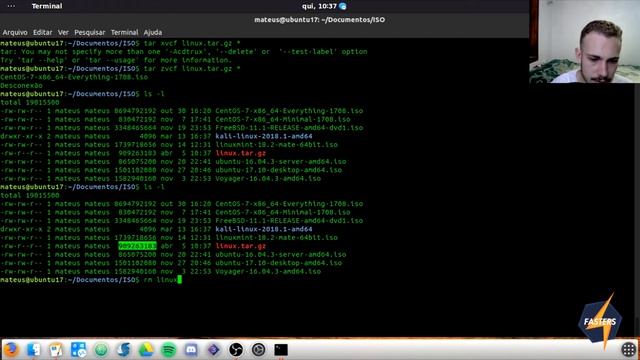The width and height of the screenshot is (640, 360).
Task: Click the highlighted file size 909263183
Action: click(137, 246)
